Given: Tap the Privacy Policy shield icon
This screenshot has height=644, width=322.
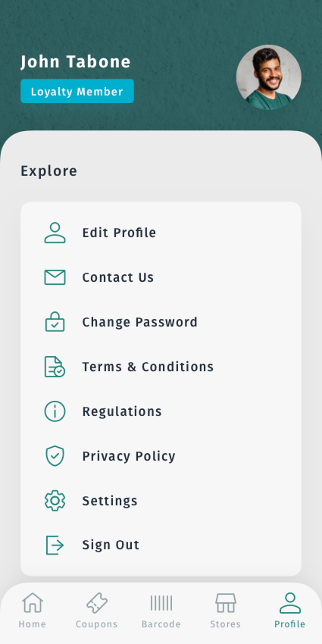Looking at the screenshot, I should 55,456.
